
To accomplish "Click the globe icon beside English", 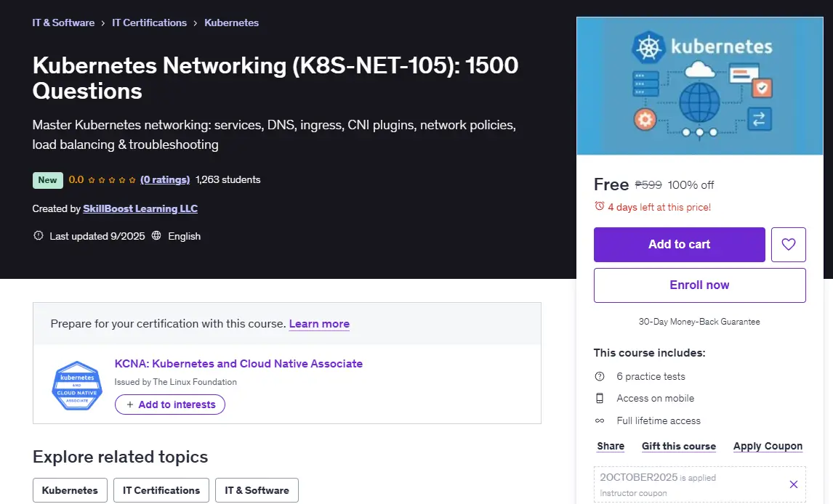I will coord(156,235).
